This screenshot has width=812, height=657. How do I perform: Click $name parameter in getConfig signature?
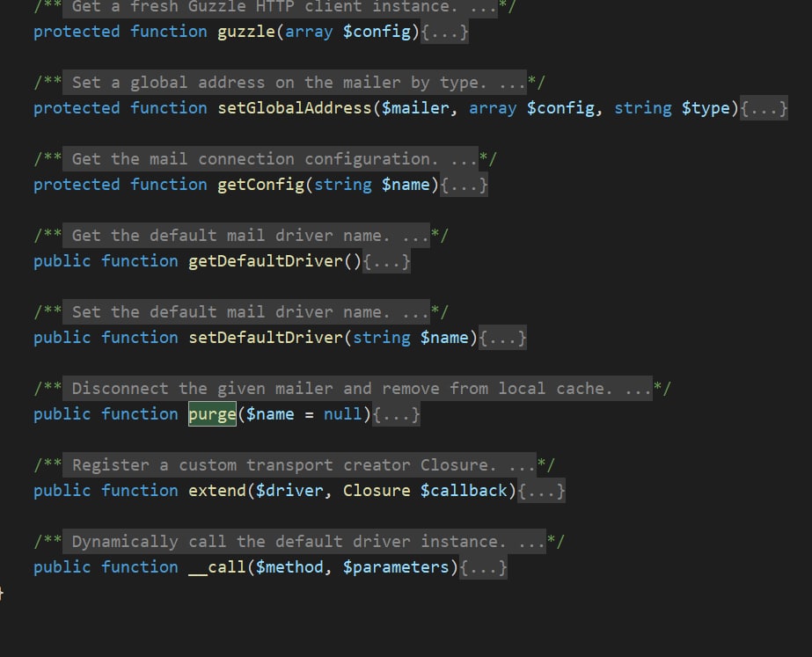pos(406,185)
